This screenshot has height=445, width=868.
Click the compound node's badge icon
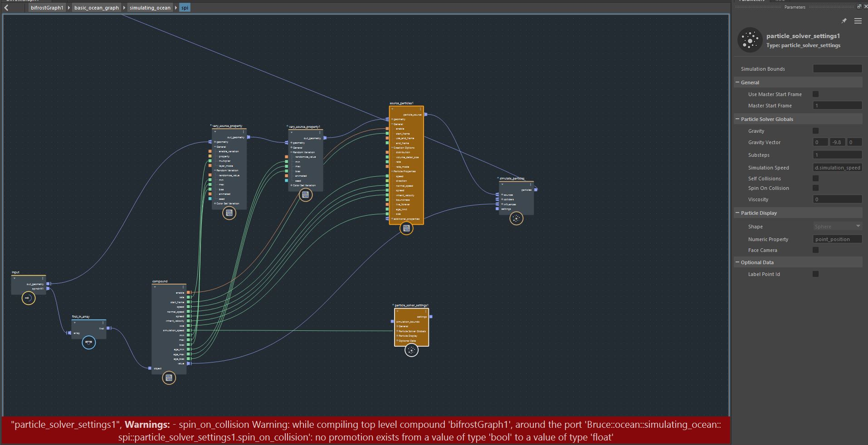pyautogui.click(x=169, y=378)
